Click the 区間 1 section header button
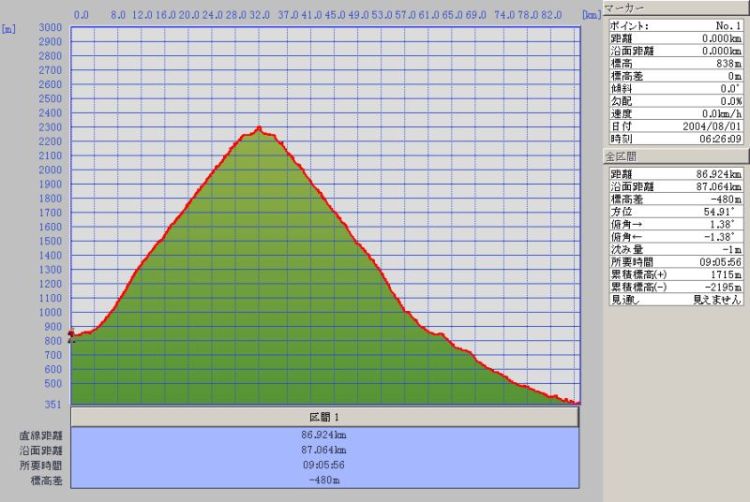Image resolution: width=750 pixels, height=502 pixels. pos(325,416)
